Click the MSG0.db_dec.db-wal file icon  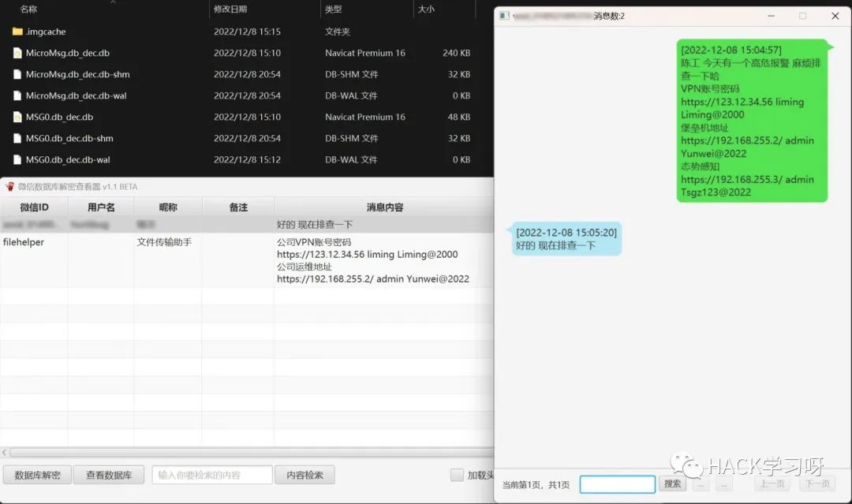point(17,159)
